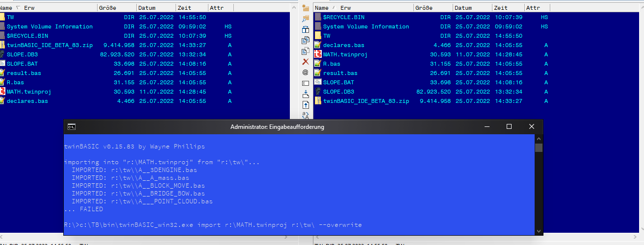Click the move files icon

305,51
